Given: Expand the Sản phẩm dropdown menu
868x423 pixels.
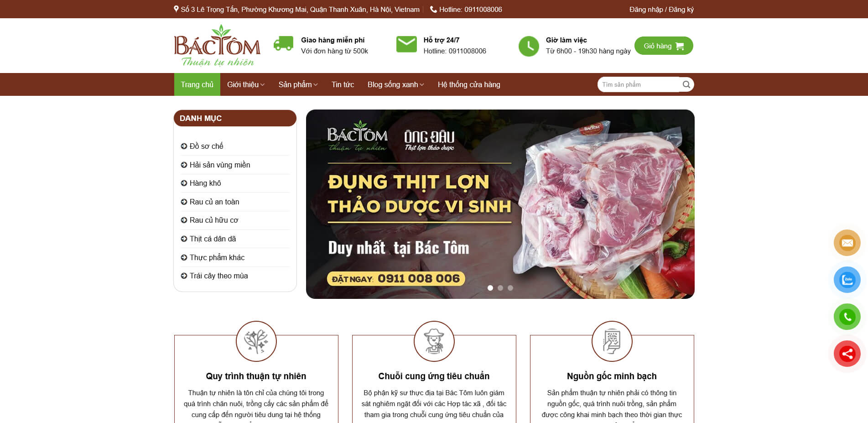Looking at the screenshot, I should click(x=298, y=84).
